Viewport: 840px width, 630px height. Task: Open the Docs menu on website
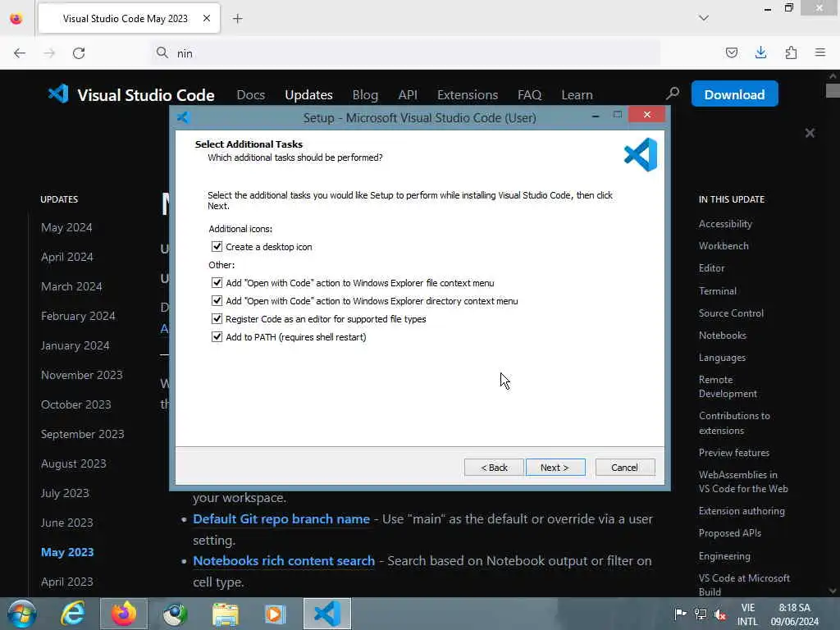pos(251,95)
